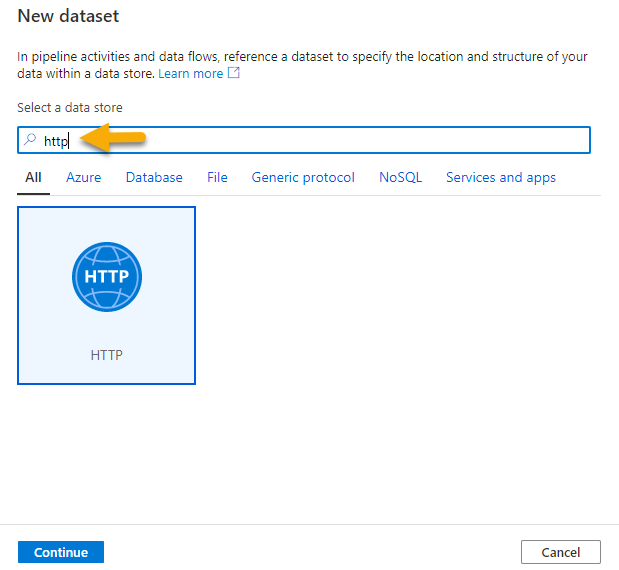Focus the data store search field
The image size is (619, 570).
[x=330, y=140]
